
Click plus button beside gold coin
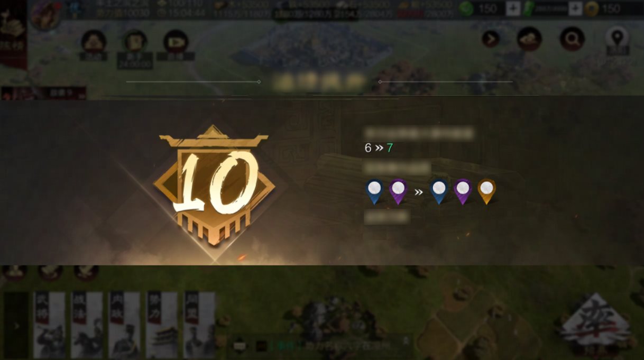tap(575, 8)
